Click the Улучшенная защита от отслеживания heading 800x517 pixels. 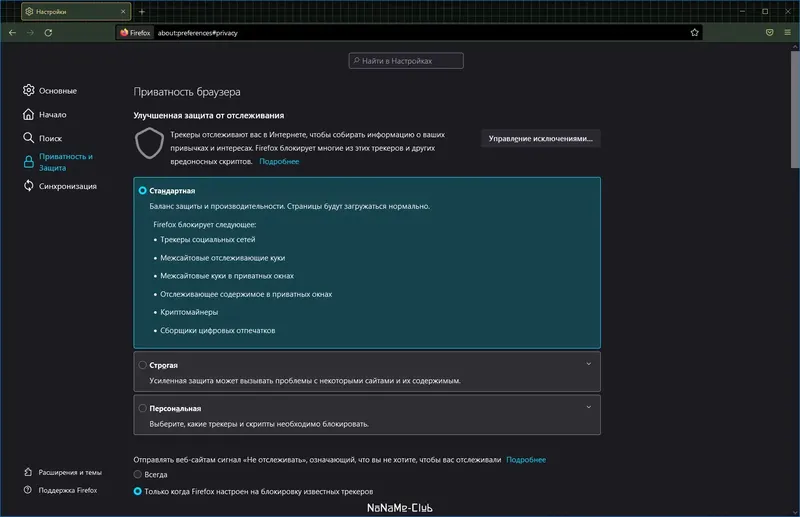209,115
